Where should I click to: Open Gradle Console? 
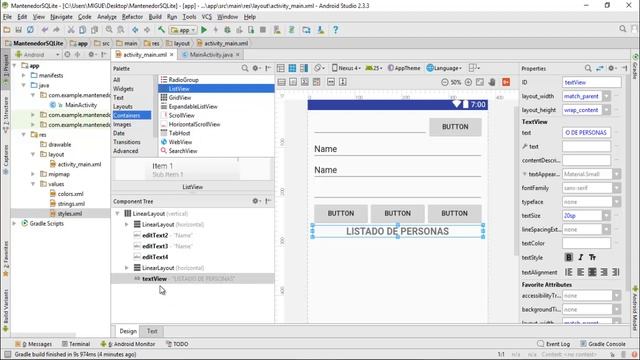(x=602, y=344)
